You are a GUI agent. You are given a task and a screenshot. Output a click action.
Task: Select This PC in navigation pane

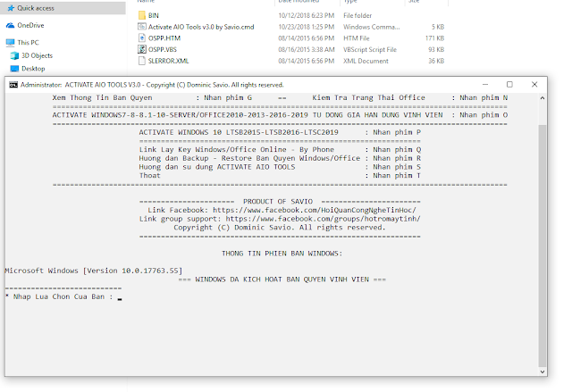(28, 42)
